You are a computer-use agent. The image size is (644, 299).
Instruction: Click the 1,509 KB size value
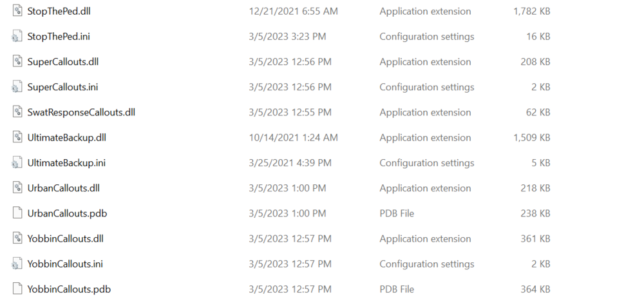click(x=531, y=137)
